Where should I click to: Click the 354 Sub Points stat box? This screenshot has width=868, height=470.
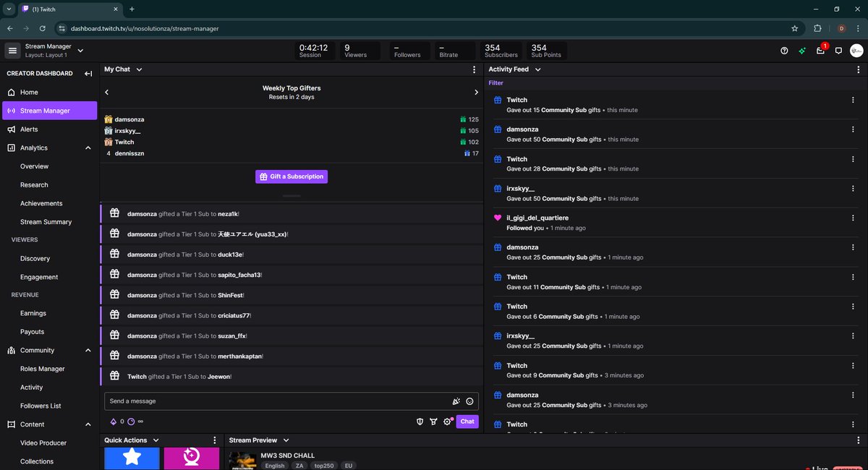click(547, 51)
